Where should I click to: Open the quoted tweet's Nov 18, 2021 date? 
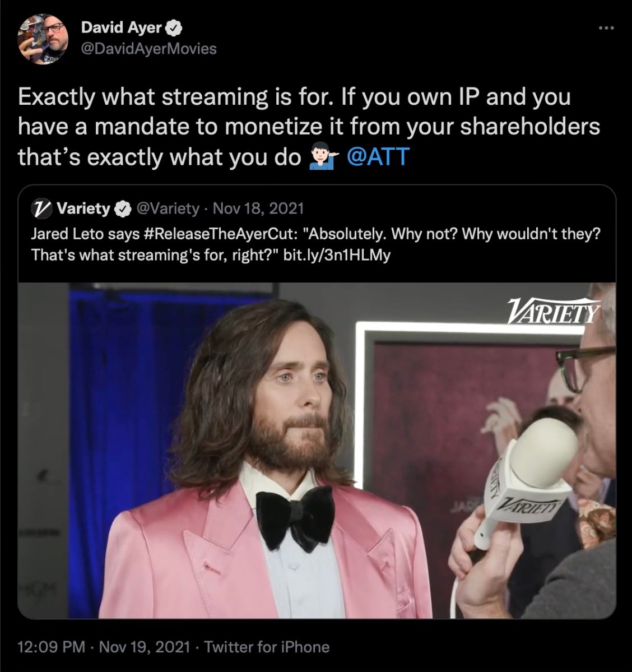click(258, 208)
